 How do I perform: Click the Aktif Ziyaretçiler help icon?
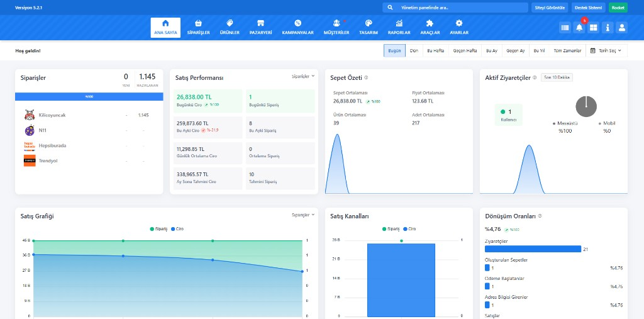point(535,77)
